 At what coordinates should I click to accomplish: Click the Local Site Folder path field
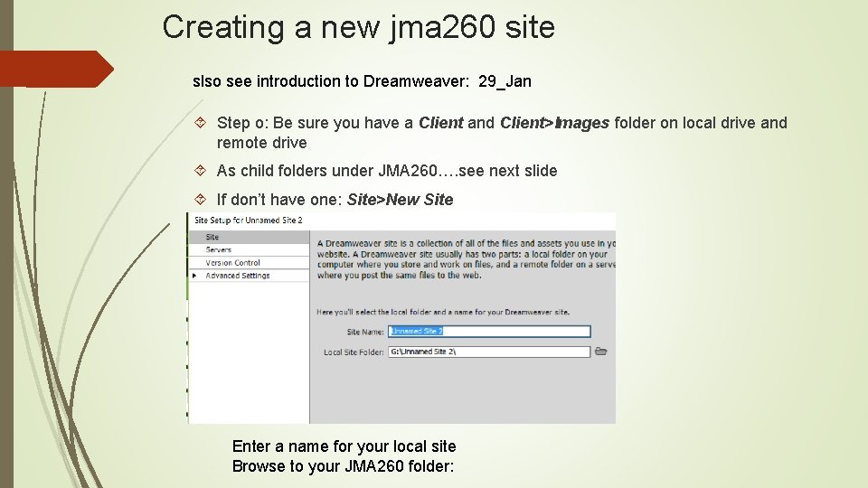coord(489,352)
